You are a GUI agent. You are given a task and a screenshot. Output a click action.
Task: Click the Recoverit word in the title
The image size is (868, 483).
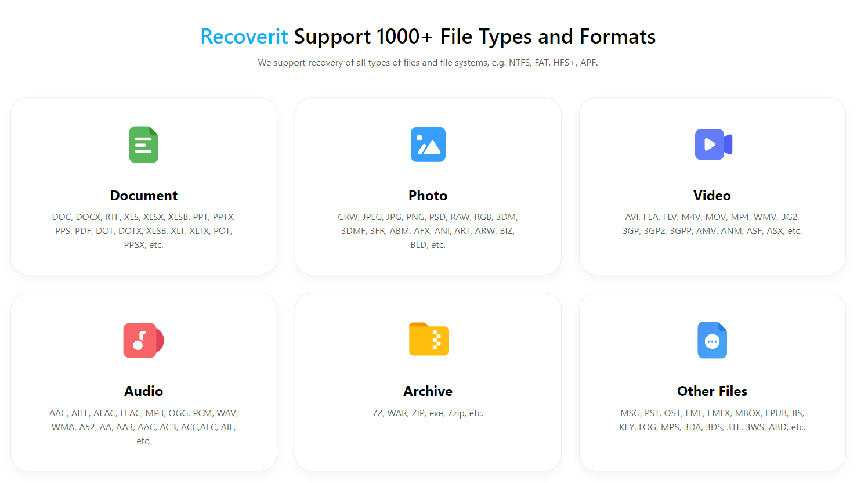click(x=244, y=37)
